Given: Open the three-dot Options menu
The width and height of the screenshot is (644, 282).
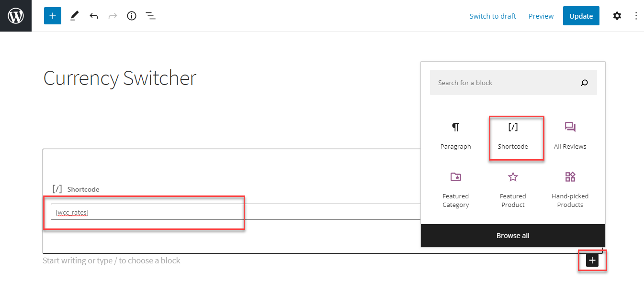Looking at the screenshot, I should pyautogui.click(x=636, y=16).
